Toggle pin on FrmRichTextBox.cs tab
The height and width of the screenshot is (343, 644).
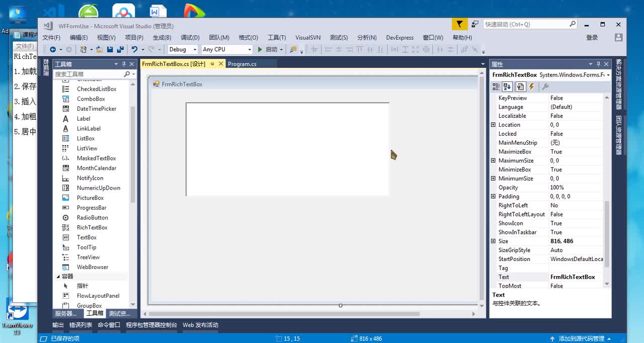click(x=212, y=64)
